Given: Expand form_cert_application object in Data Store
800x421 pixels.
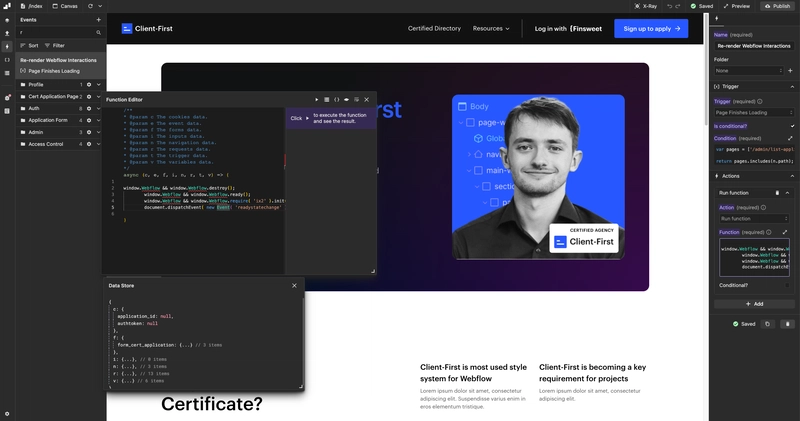Looking at the screenshot, I should (185, 345).
